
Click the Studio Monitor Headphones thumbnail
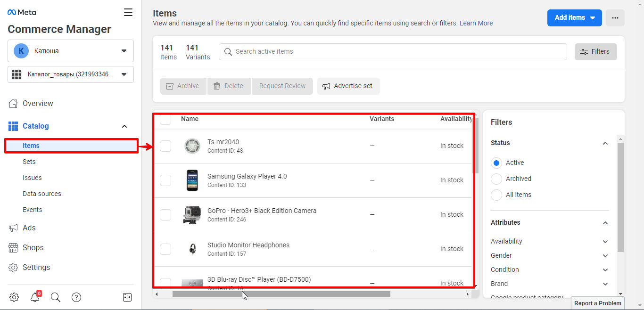[x=192, y=249]
